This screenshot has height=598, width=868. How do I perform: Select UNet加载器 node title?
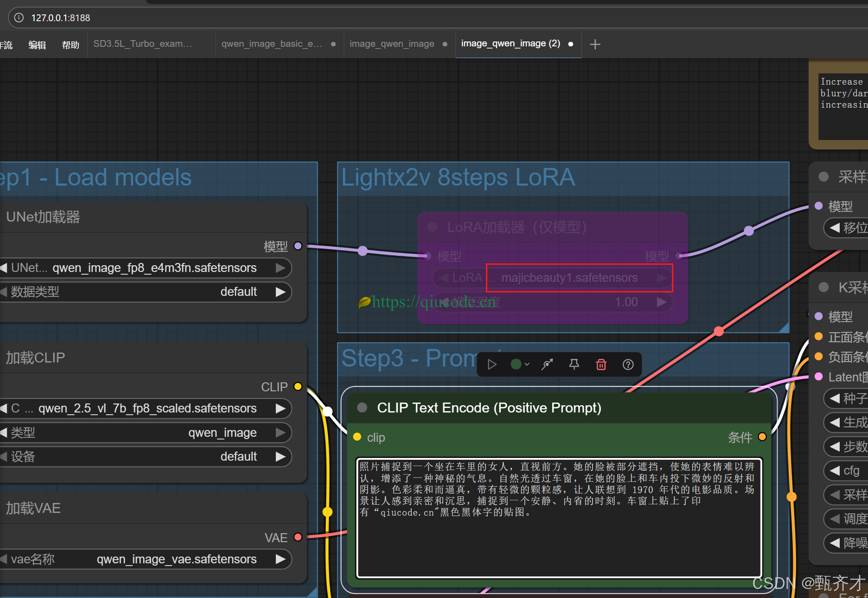pyautogui.click(x=43, y=217)
